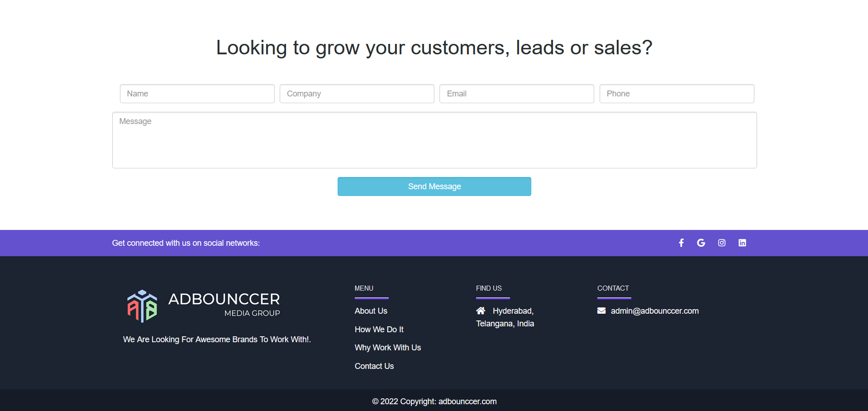Click the Name input field

197,94
